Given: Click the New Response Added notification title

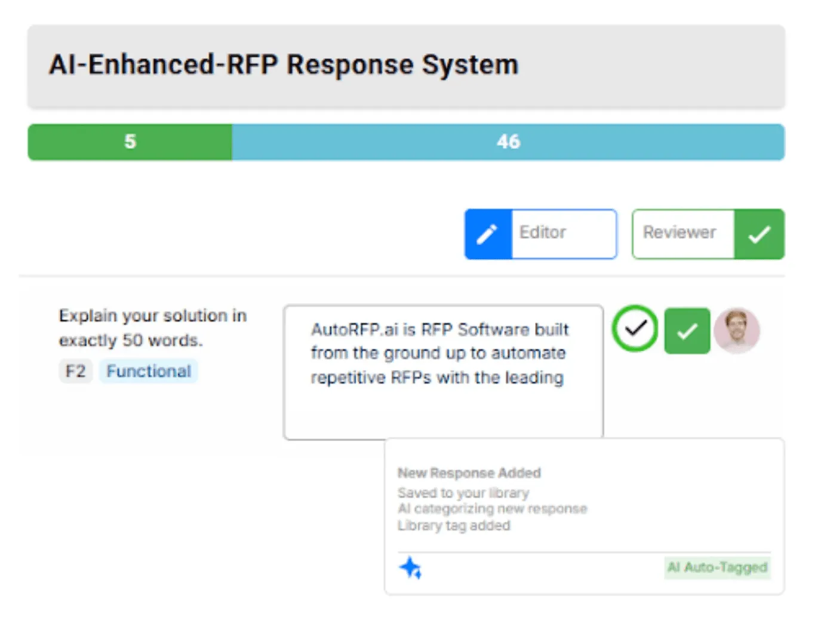Looking at the screenshot, I should point(469,473).
